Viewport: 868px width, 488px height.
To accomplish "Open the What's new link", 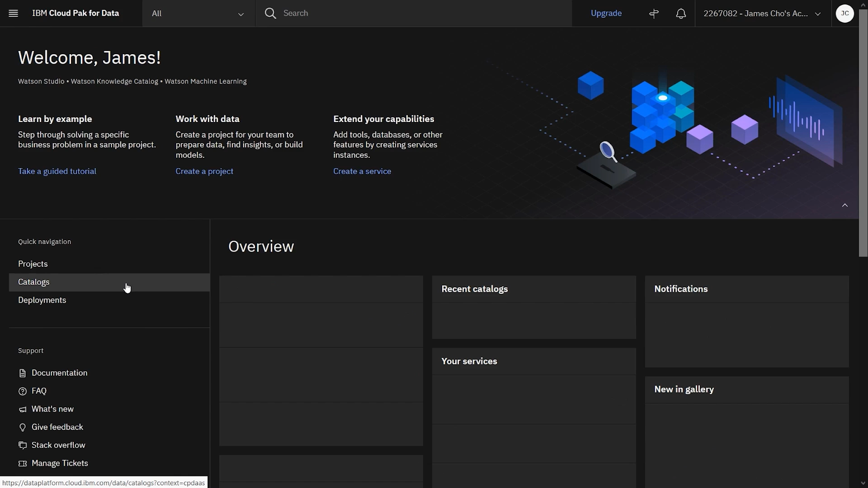I will click(53, 409).
